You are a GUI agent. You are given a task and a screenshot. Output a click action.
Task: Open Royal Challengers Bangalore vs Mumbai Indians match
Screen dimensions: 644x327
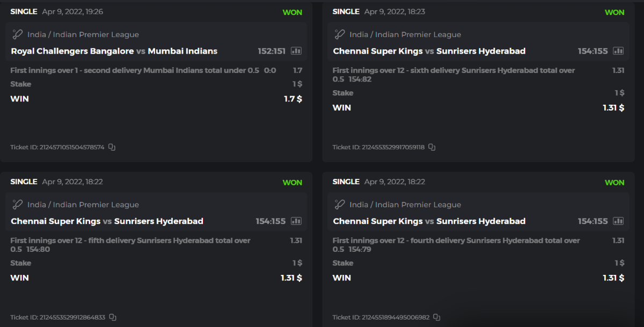click(x=114, y=51)
